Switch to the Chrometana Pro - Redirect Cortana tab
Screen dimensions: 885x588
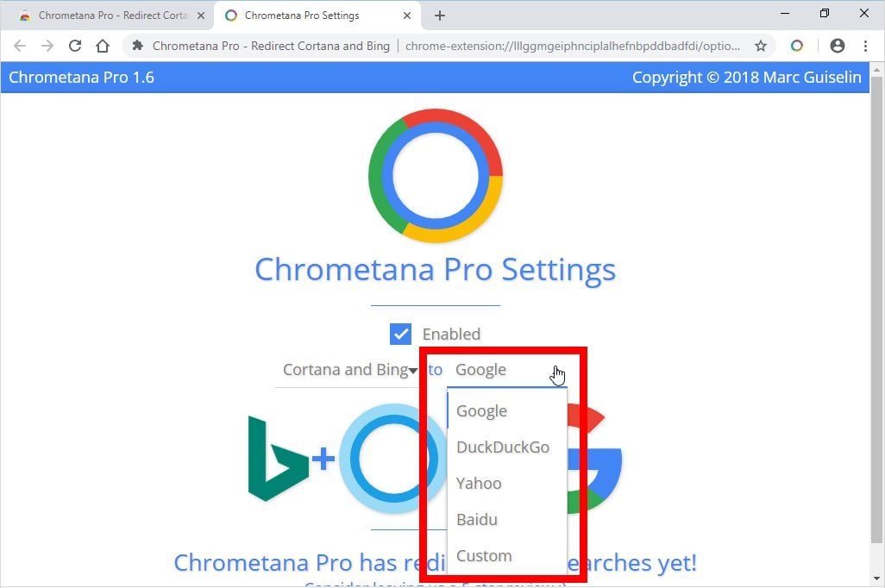tap(107, 16)
